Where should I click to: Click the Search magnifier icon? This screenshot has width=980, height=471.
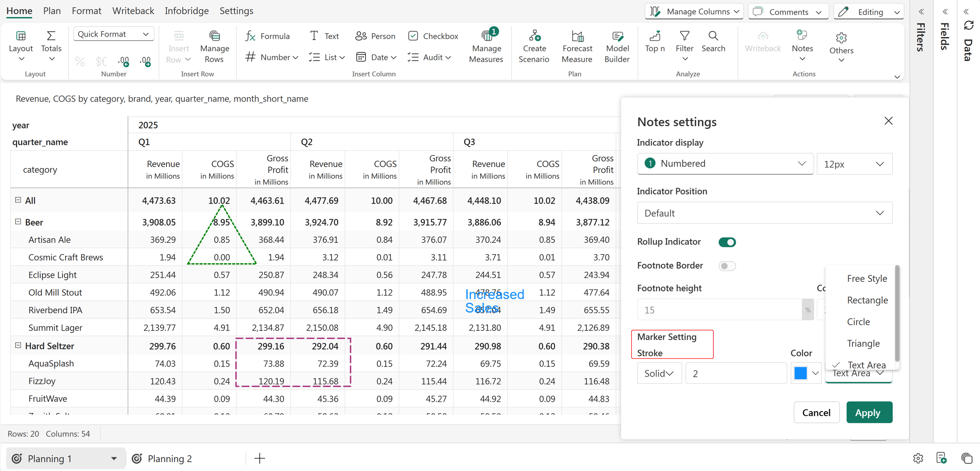pyautogui.click(x=713, y=36)
